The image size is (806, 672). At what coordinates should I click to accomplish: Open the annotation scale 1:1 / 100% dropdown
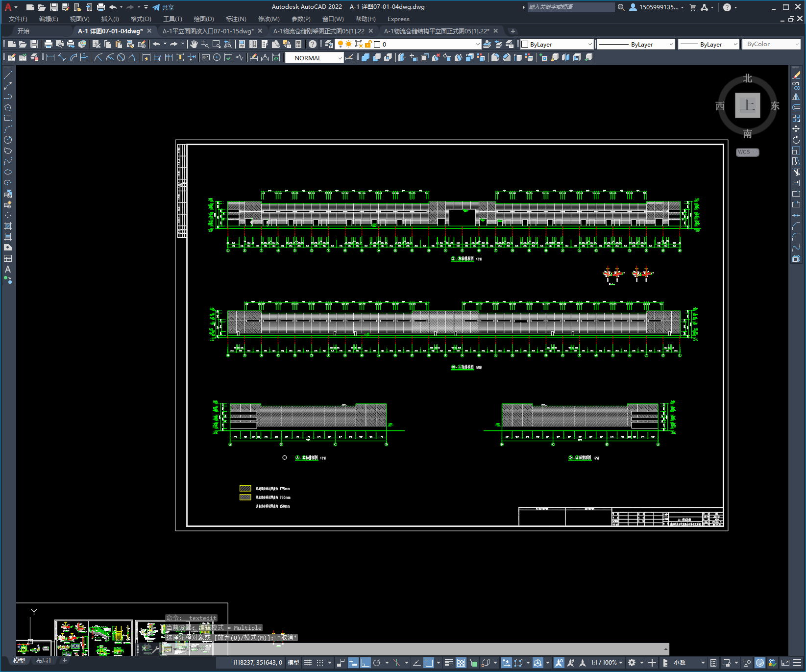607,663
